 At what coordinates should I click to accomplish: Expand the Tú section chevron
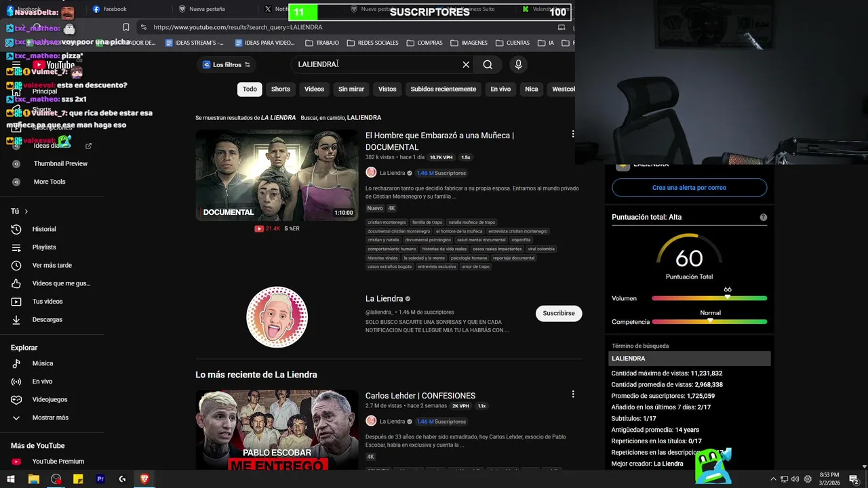(26, 211)
